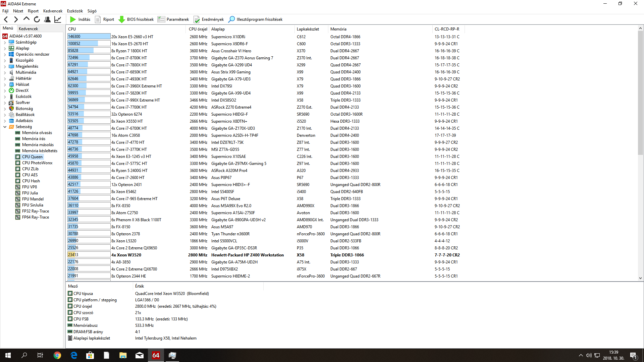The height and width of the screenshot is (362, 644).
Task: Sort by the Memória column header
Action: 380,29
